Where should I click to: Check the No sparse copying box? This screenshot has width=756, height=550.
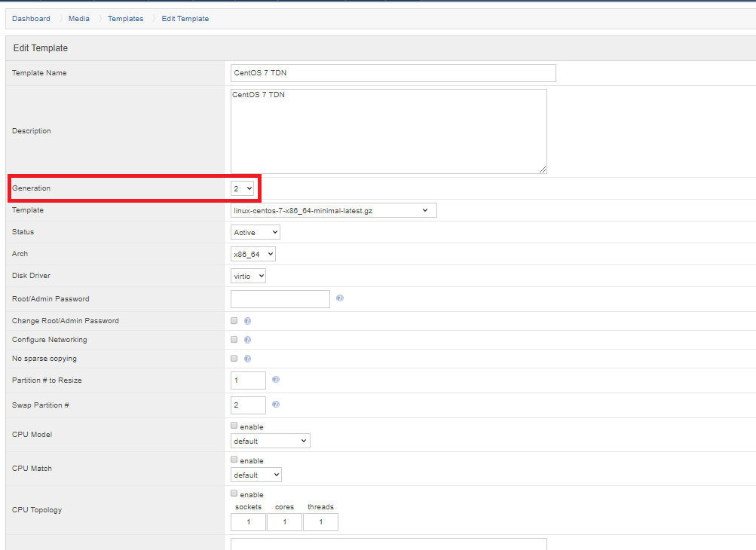pyautogui.click(x=234, y=358)
